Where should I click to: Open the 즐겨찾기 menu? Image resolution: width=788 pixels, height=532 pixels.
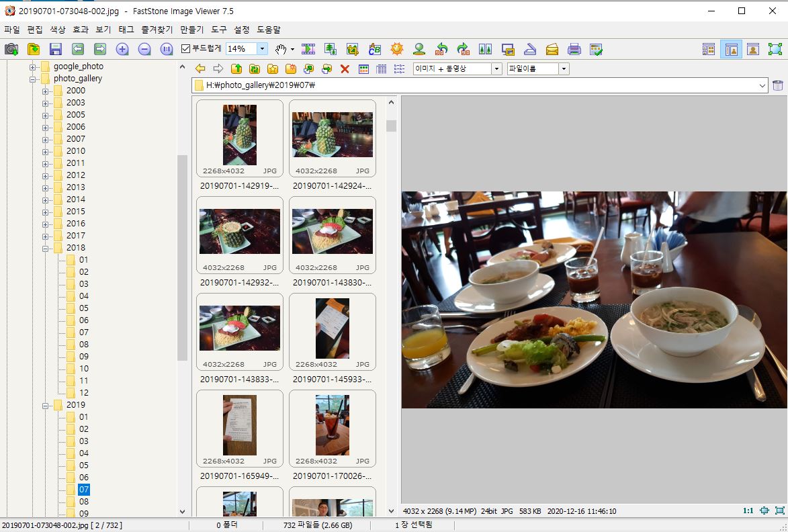[x=157, y=30]
